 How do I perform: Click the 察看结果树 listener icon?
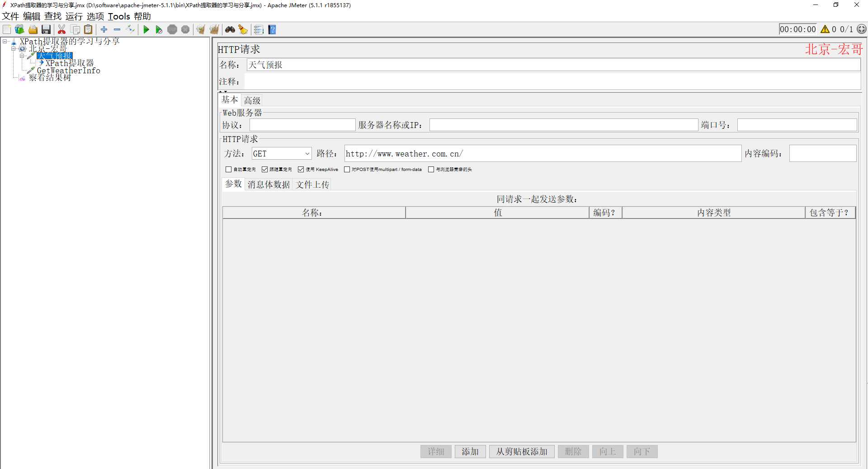pyautogui.click(x=23, y=78)
